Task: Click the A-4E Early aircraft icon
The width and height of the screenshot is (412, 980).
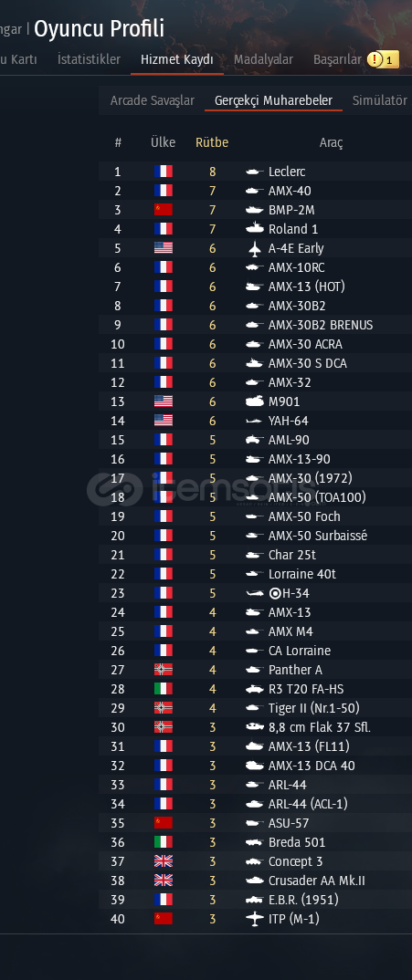Action: coord(254,249)
